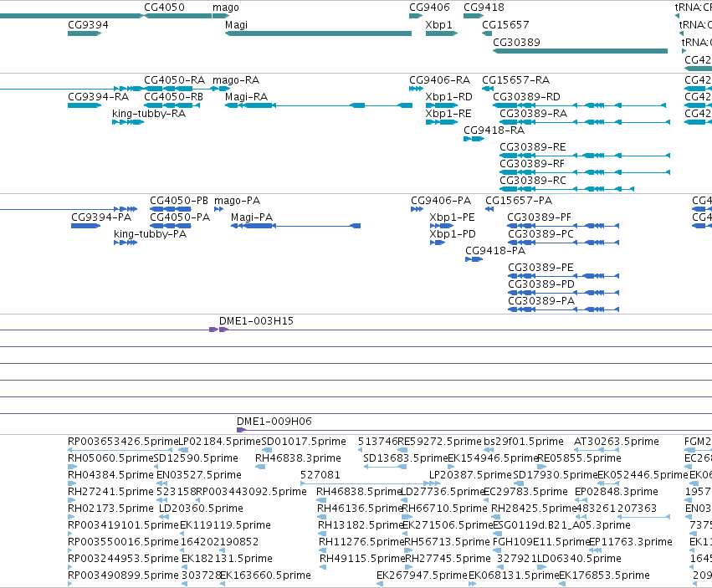The height and width of the screenshot is (588, 712).
Task: Select protein CG4050-PB
Action: (179, 201)
